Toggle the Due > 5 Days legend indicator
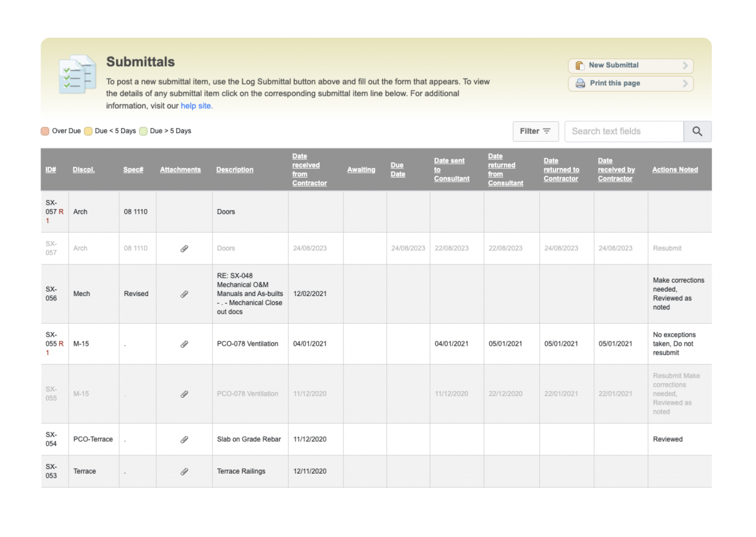This screenshot has height=537, width=756. click(143, 131)
